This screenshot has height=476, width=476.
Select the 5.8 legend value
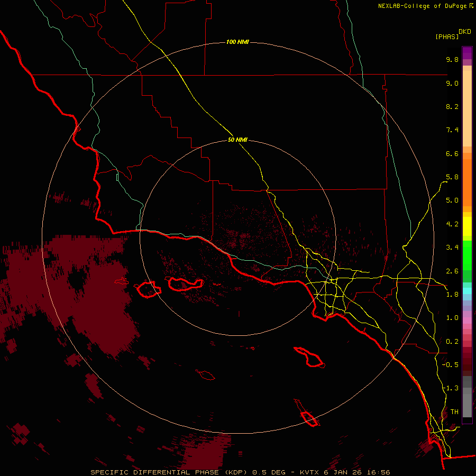tap(452, 177)
